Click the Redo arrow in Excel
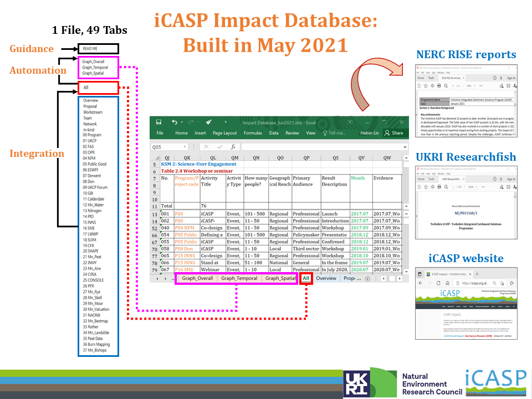Viewport: 532px width, 399px height. pyautogui.click(x=191, y=122)
